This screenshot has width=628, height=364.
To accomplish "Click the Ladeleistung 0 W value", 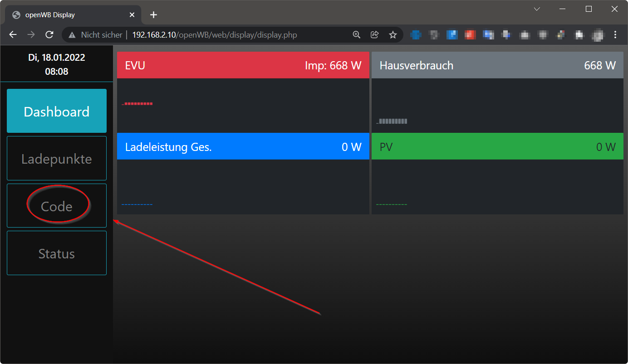I will [x=352, y=147].
